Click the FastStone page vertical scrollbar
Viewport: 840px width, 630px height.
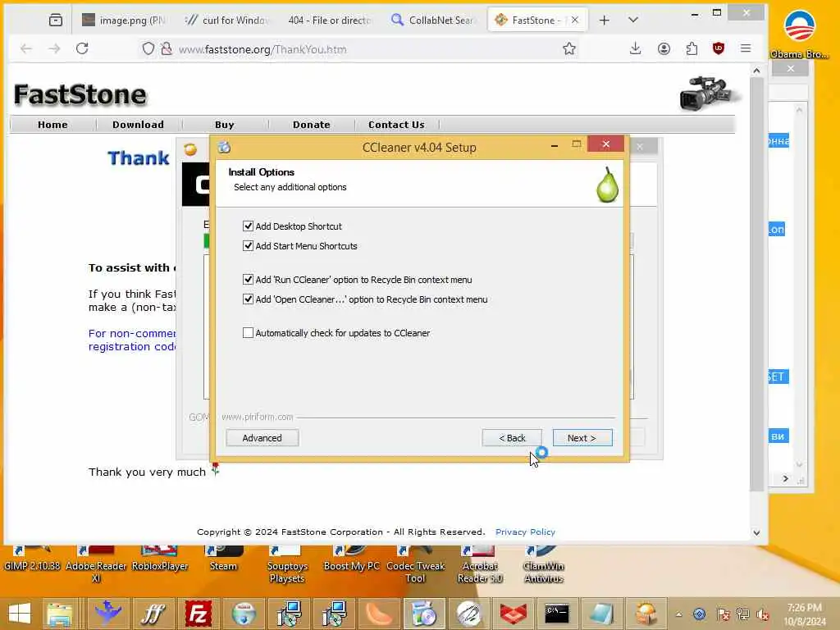coord(756,284)
